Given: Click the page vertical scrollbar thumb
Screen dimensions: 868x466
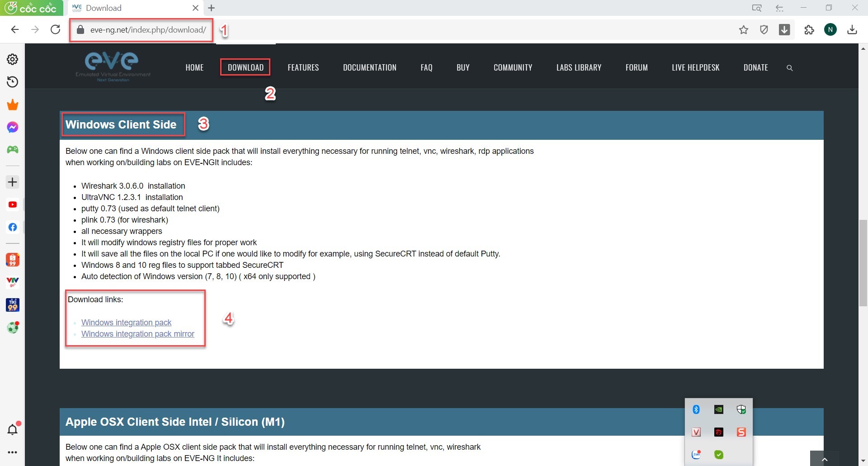Looking at the screenshot, I should (x=863, y=263).
